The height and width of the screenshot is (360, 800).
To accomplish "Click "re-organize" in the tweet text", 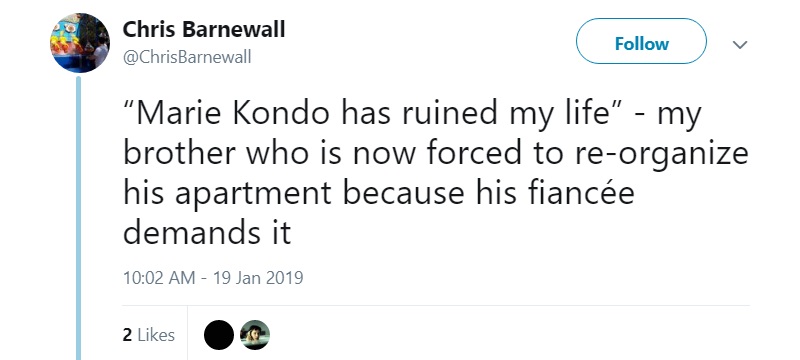I will coord(661,155).
